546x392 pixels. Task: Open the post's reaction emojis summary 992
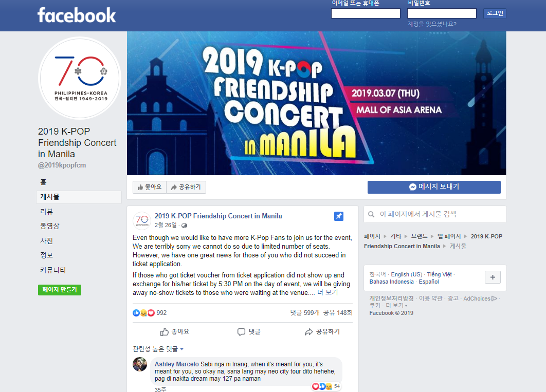coord(150,313)
